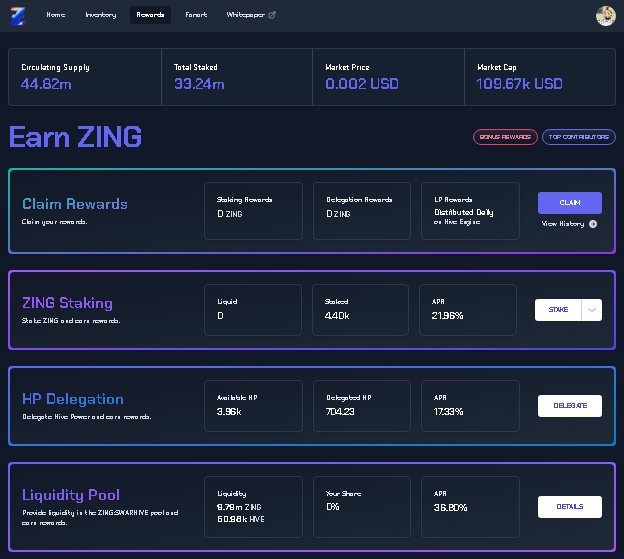Click the Claim Rewards title

click(x=75, y=204)
